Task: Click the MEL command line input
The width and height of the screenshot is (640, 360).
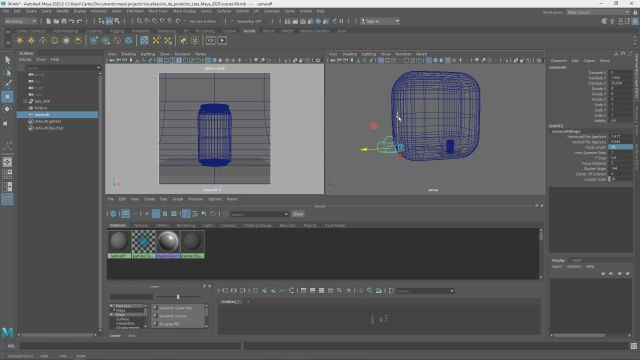Action: click(131, 346)
